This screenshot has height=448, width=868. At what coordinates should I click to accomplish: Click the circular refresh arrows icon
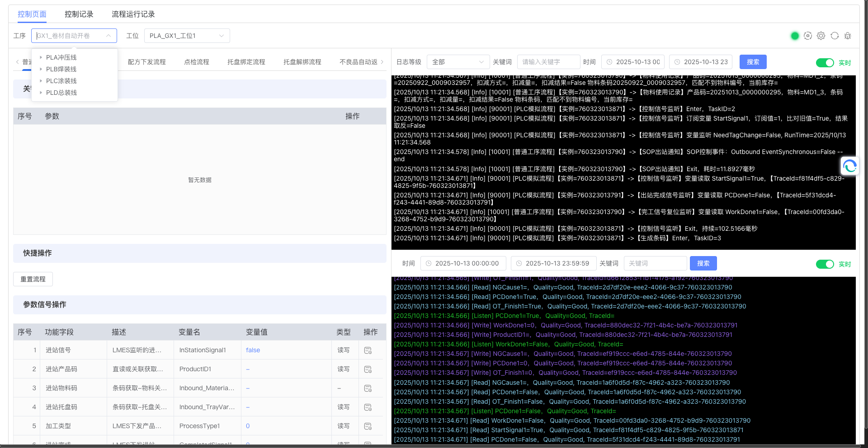point(835,36)
